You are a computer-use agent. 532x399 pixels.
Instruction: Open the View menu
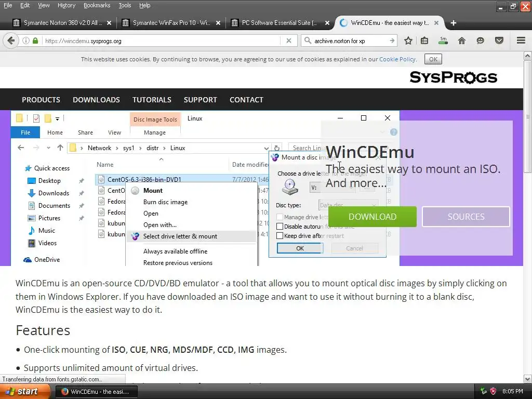click(44, 5)
